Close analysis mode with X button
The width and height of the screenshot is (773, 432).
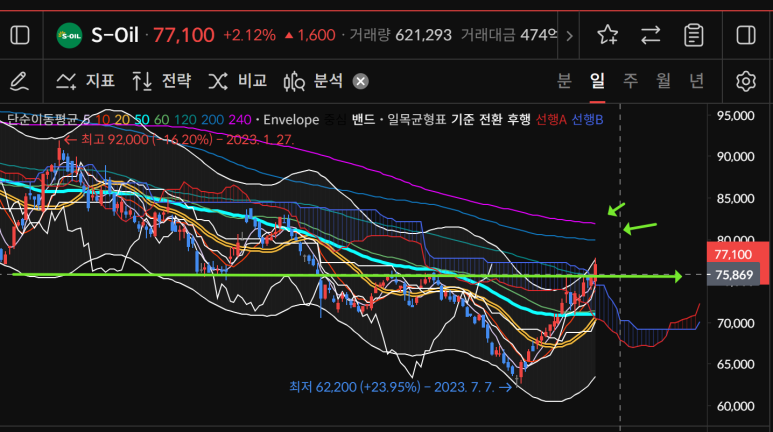(361, 81)
